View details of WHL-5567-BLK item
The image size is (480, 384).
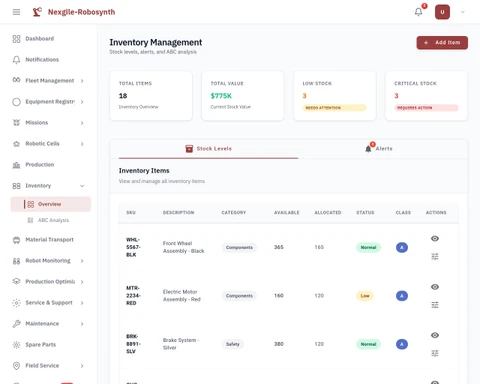[x=435, y=238]
